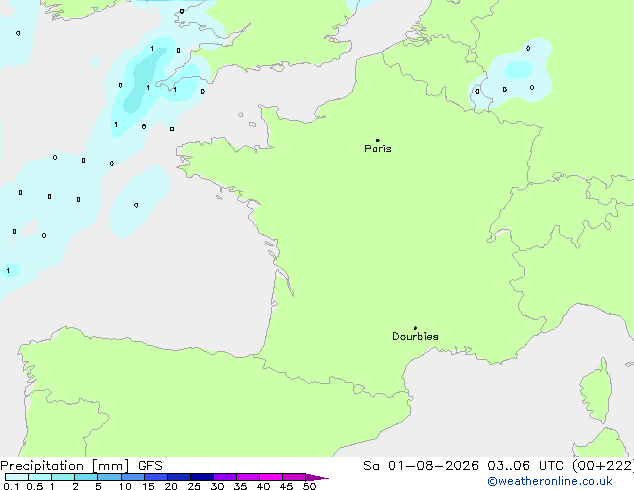Click the '25' legend scale label

[194, 486]
